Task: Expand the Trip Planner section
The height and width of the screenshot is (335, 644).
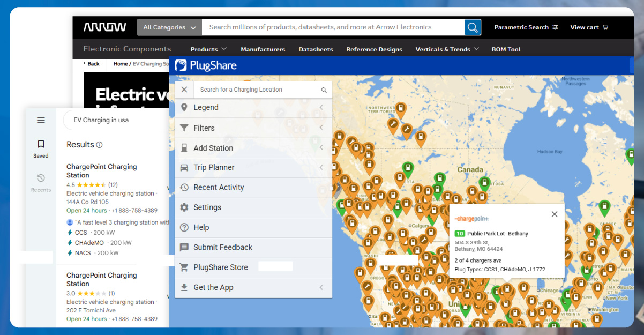Action: pyautogui.click(x=253, y=167)
